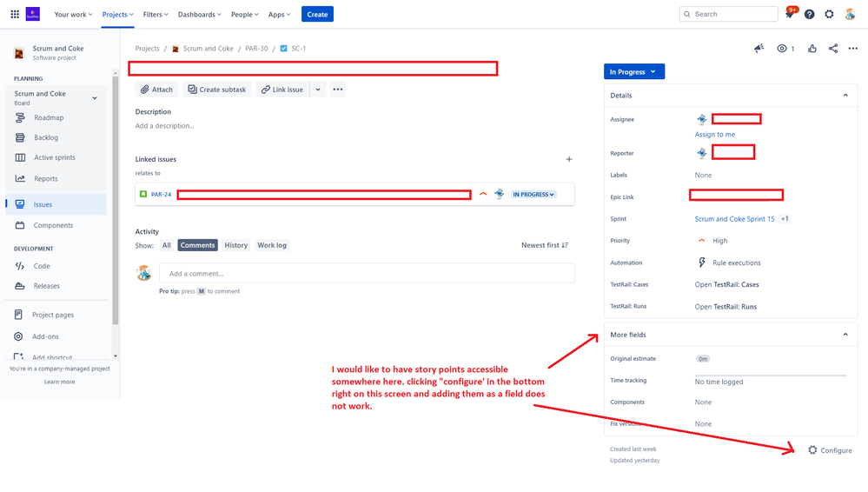Screen dimensions: 868x492
Task: Click into the Search field
Action: click(x=728, y=14)
